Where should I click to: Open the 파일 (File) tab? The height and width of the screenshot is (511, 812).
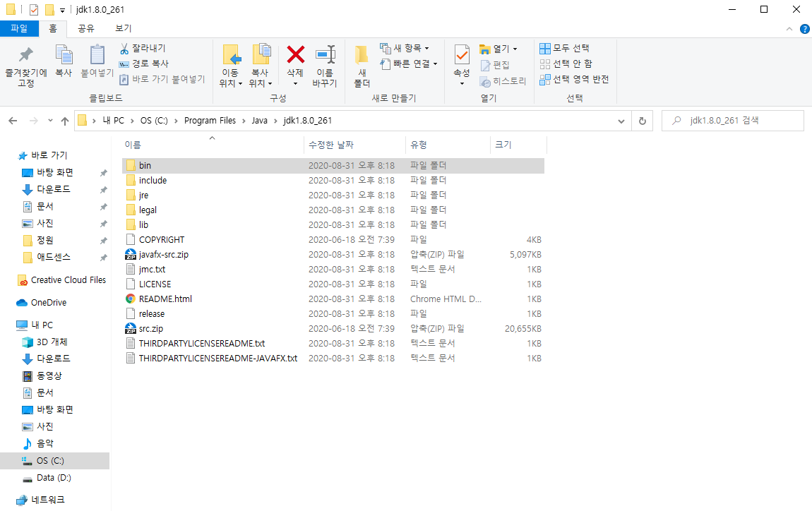[19, 28]
